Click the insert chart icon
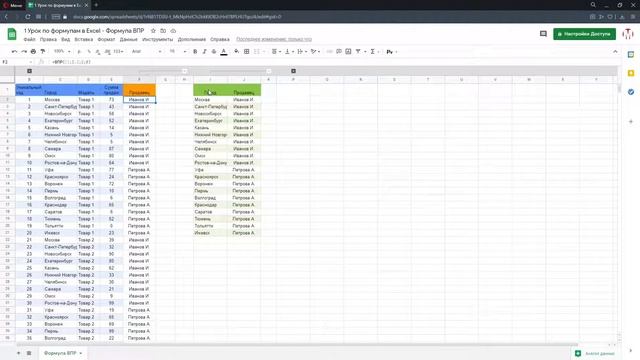The width and height of the screenshot is (640, 360). coord(348,51)
